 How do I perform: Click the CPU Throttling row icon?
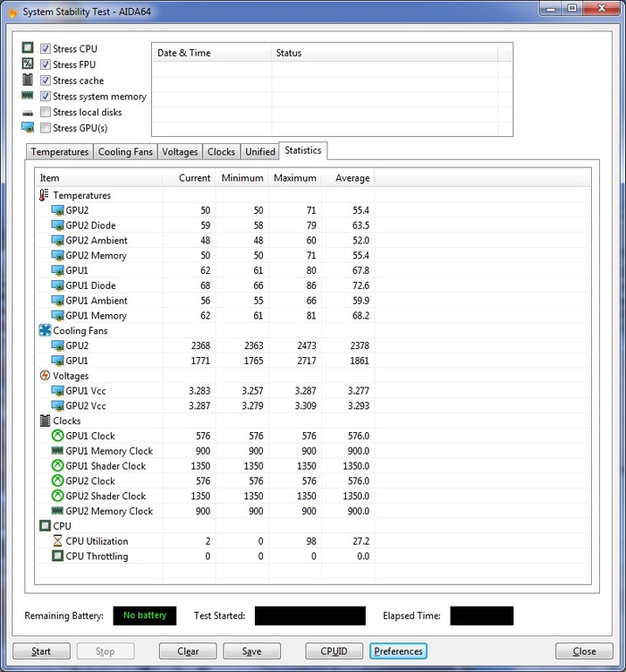(57, 556)
